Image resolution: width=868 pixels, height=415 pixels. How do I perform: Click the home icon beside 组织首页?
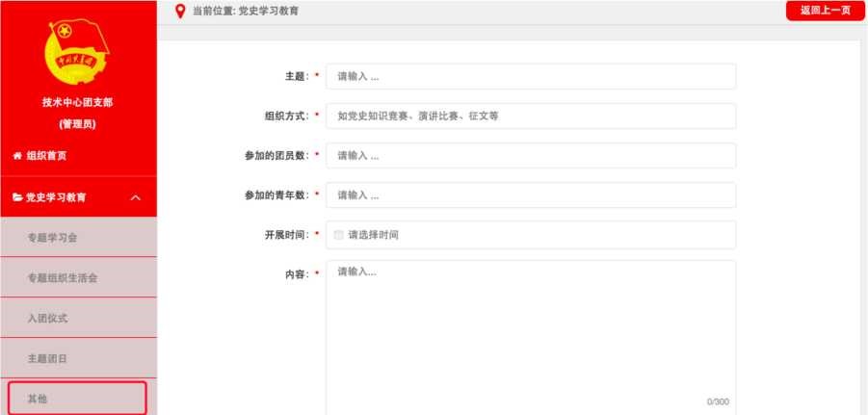16,156
